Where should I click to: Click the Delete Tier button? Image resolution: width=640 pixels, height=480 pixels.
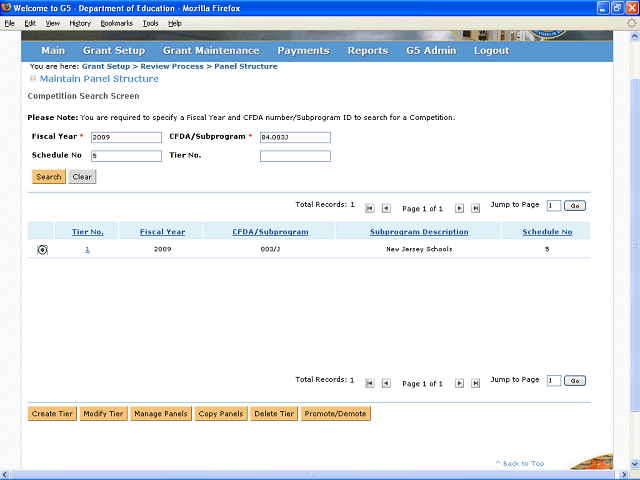pos(274,413)
